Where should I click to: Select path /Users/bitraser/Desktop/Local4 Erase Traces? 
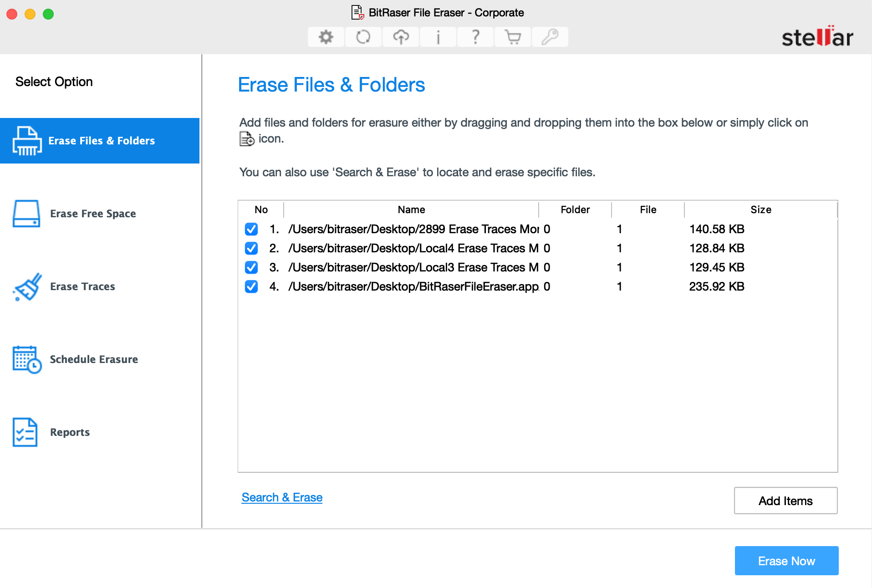coord(413,248)
